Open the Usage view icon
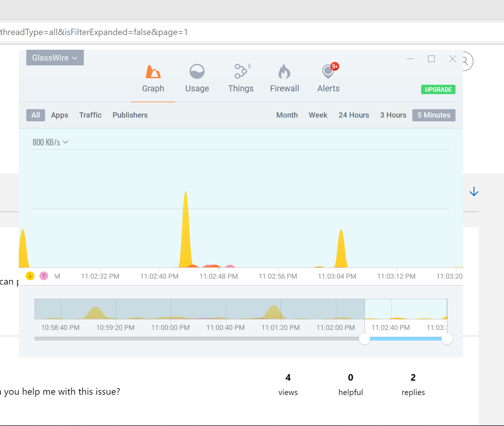The width and height of the screenshot is (504, 426). click(x=197, y=72)
